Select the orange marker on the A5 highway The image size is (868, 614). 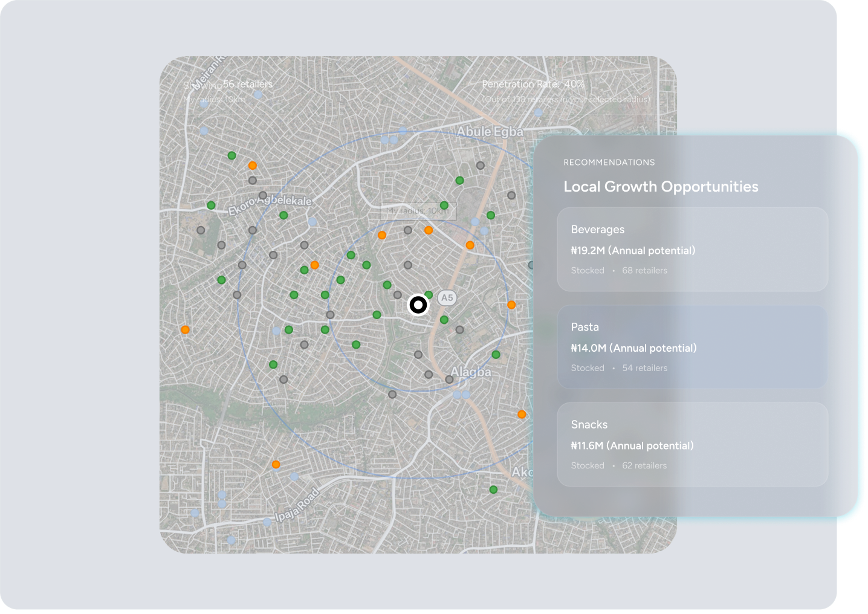(470, 245)
